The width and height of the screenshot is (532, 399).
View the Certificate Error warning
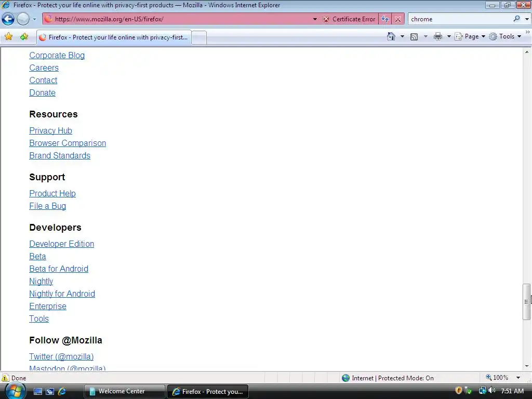point(350,19)
